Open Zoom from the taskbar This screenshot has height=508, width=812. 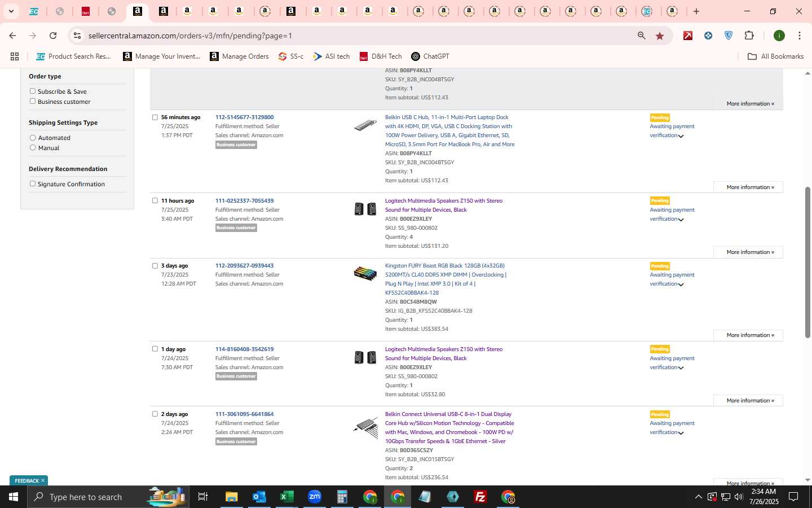coord(315,497)
